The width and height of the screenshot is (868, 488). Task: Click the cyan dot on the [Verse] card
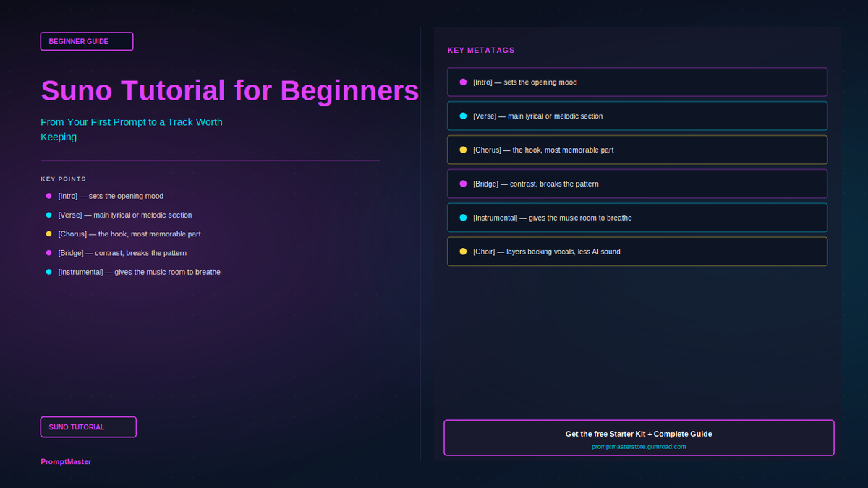(463, 116)
